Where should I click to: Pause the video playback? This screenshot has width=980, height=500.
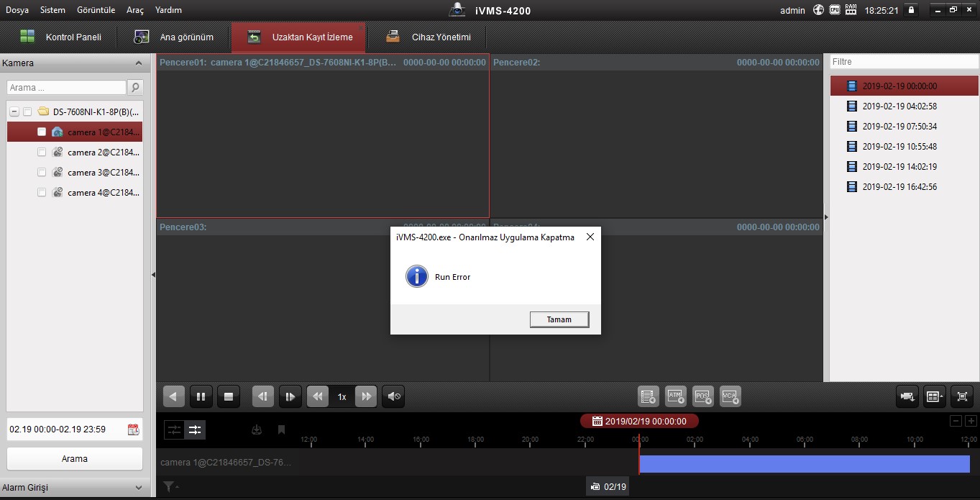[x=201, y=396]
